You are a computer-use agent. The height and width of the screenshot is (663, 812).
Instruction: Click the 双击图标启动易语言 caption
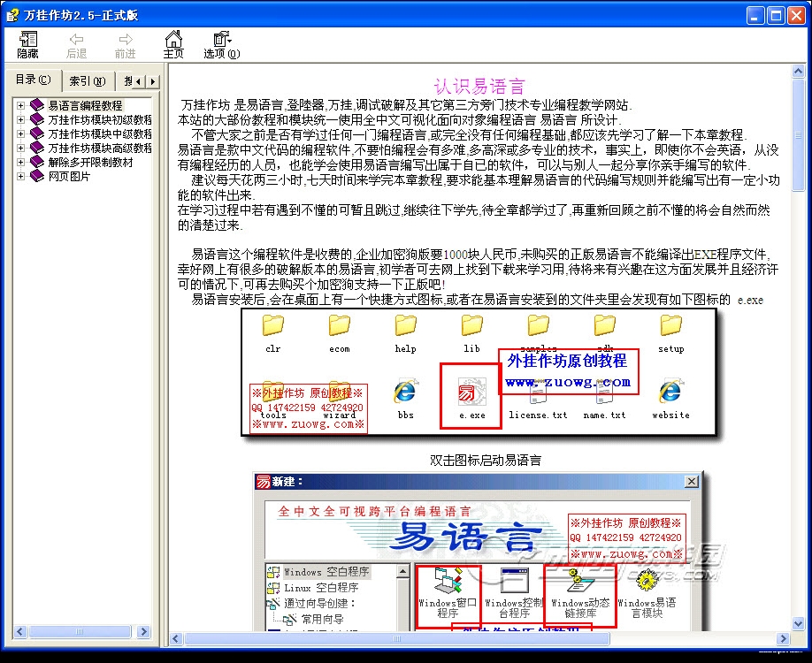[486, 460]
